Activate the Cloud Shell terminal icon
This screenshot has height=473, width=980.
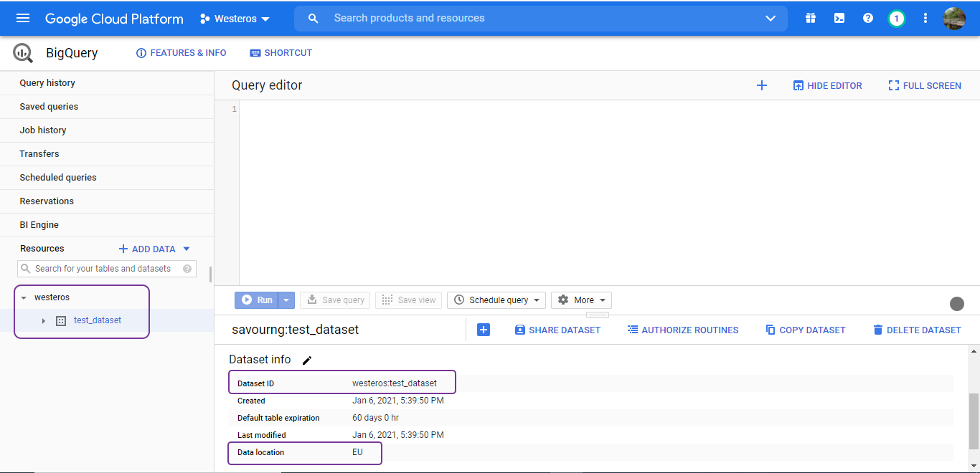(839, 18)
